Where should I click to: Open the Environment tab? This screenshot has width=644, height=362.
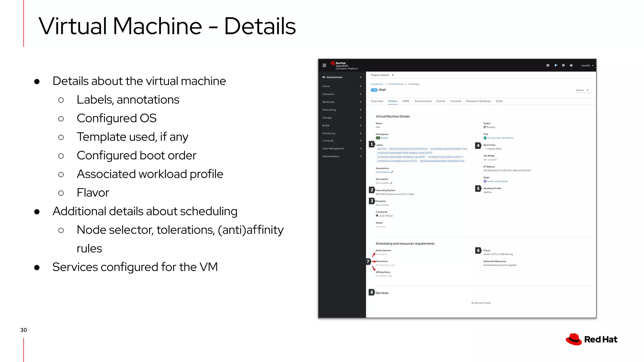coord(423,101)
